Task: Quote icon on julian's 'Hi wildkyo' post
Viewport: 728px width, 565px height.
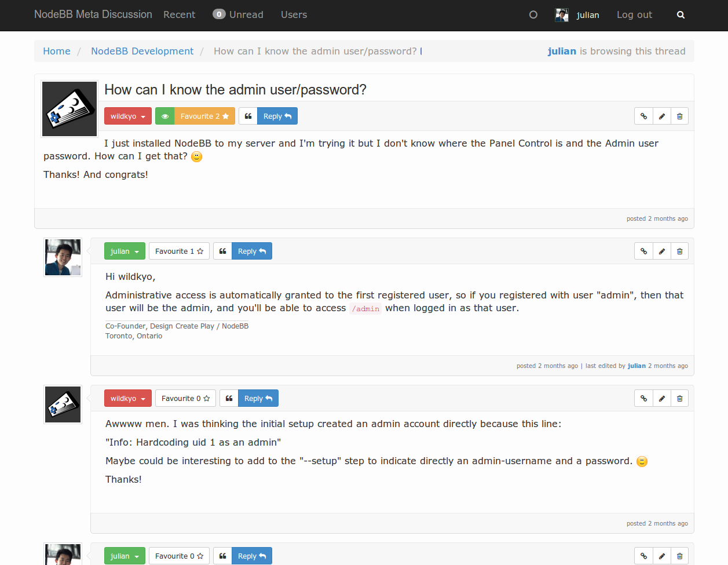Action: pos(222,251)
